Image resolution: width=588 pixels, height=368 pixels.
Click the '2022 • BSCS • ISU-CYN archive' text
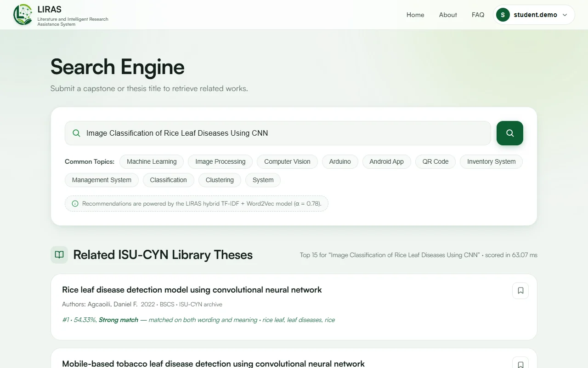(x=181, y=304)
